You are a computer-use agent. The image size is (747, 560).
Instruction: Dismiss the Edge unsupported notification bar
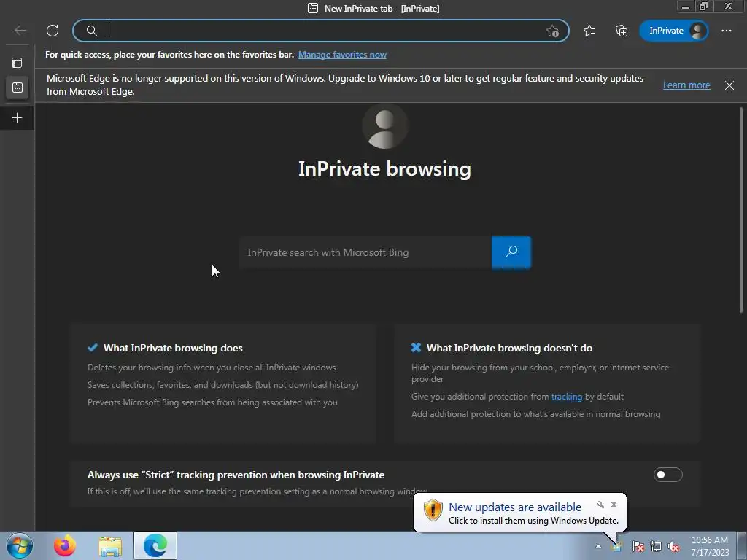(x=729, y=85)
